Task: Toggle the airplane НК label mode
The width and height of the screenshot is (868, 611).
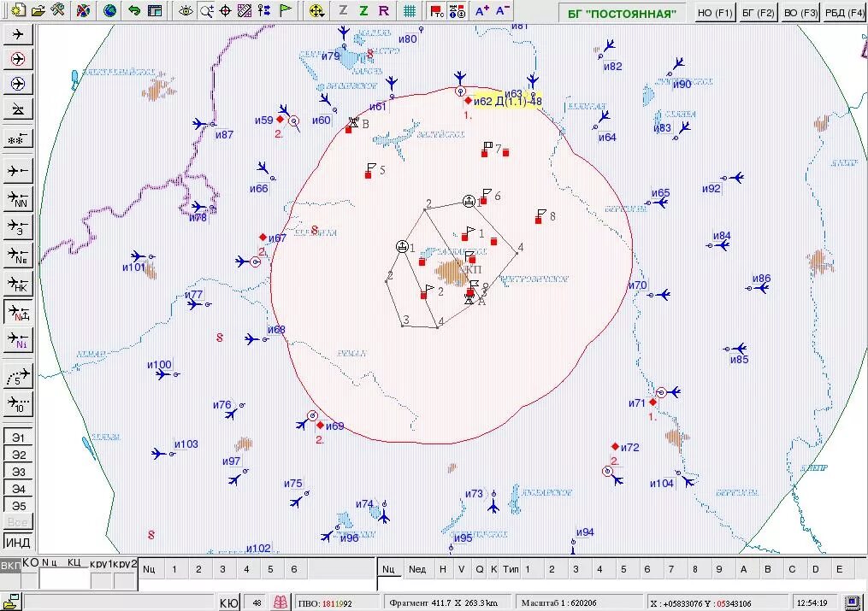Action: click(18, 284)
